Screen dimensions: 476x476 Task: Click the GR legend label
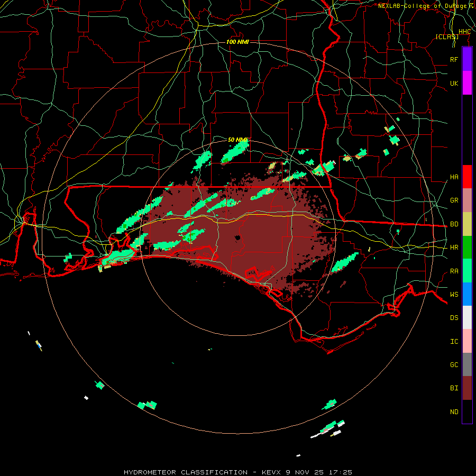(x=454, y=200)
